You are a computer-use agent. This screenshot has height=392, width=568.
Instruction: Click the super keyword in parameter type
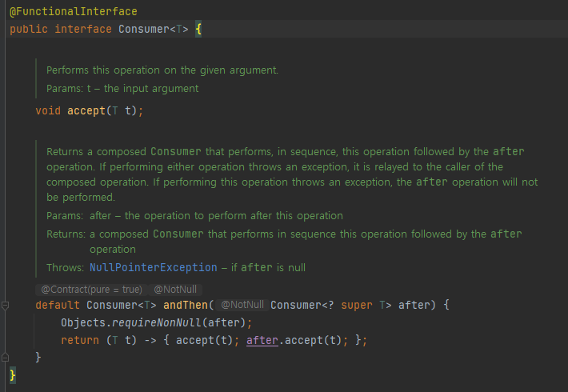tap(357, 305)
